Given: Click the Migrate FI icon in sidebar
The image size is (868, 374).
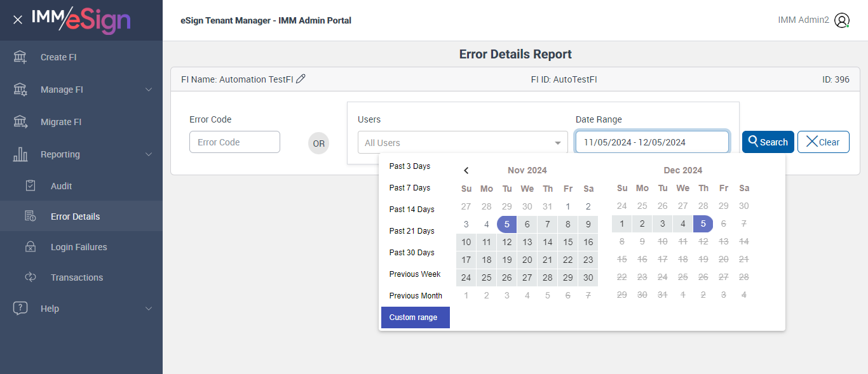Looking at the screenshot, I should click(20, 122).
